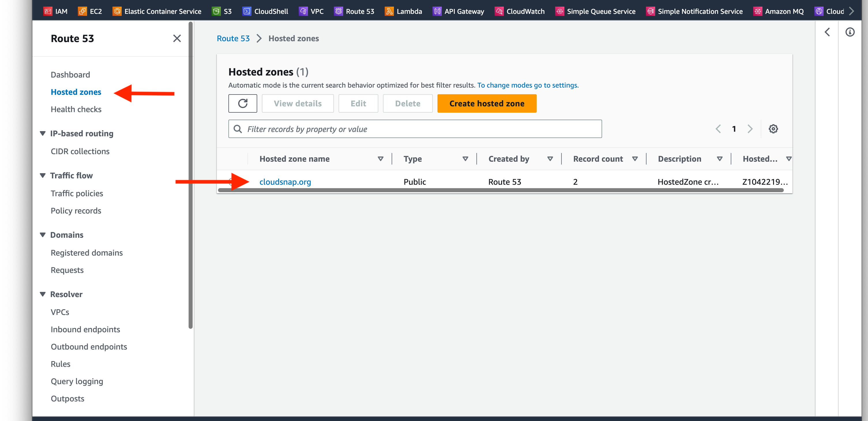Open the Route 53 shortcut icon in top bar
Screen dimensions: 868x421
338,11
